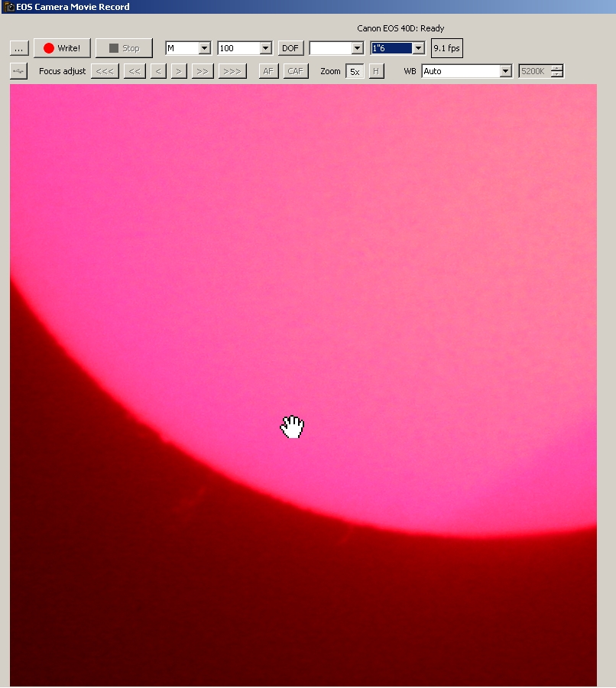
Task: Trigger autofocus with the AF button
Action: pyautogui.click(x=268, y=71)
